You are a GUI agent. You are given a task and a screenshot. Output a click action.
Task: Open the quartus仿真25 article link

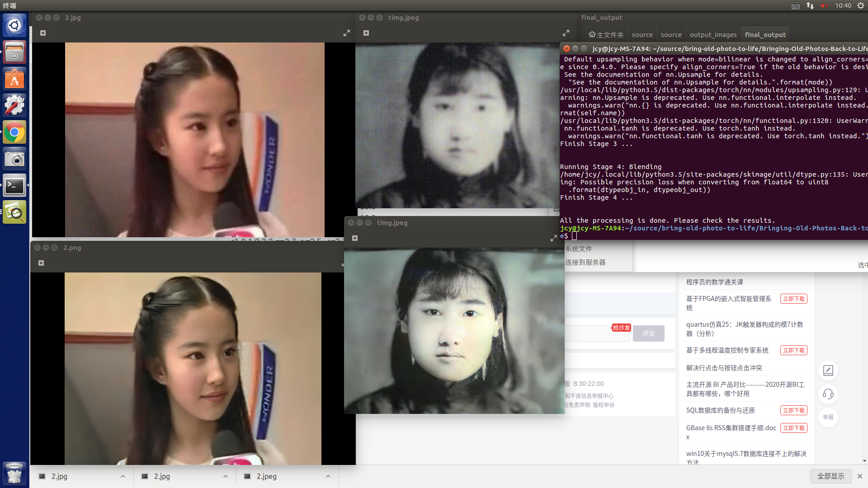coord(745,329)
